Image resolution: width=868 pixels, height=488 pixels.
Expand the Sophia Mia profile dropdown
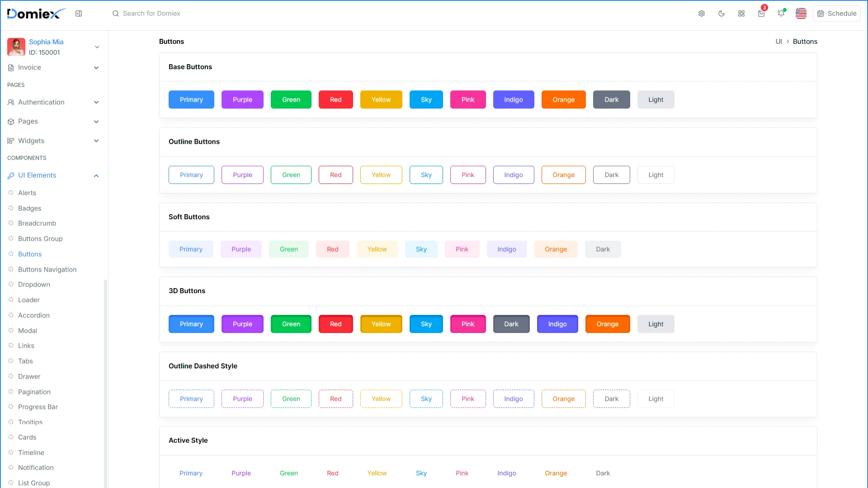97,47
